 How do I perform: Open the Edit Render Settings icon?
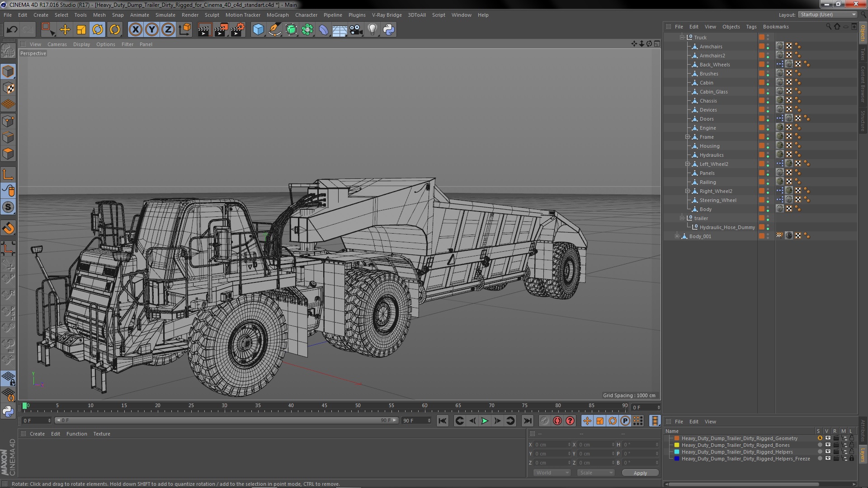click(238, 30)
